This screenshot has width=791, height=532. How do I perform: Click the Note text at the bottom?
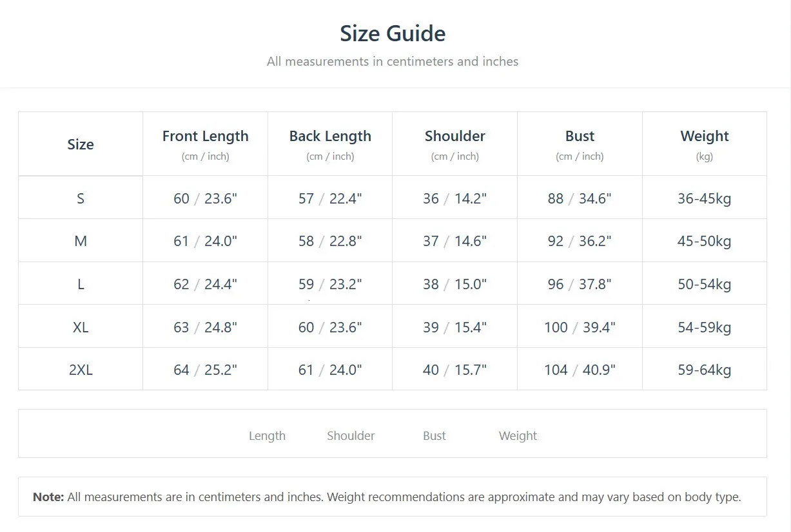click(387, 497)
